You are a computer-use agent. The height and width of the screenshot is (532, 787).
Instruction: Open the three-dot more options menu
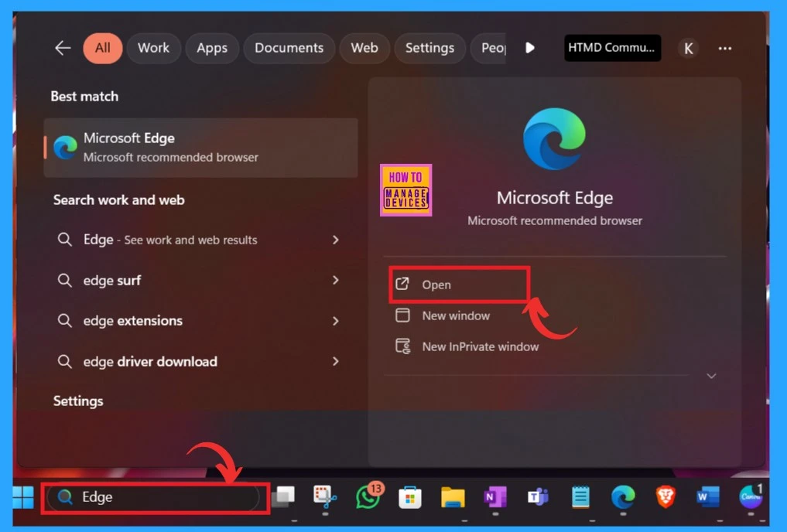725,49
